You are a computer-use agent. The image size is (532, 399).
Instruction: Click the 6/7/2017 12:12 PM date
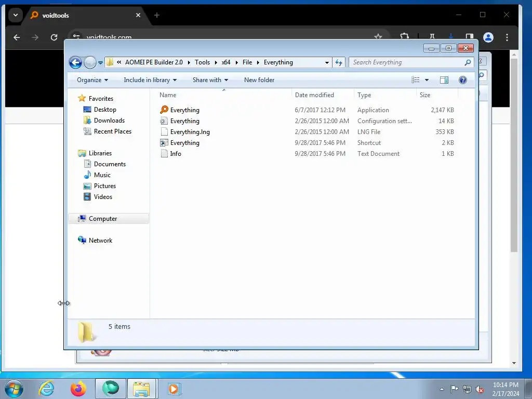click(320, 110)
